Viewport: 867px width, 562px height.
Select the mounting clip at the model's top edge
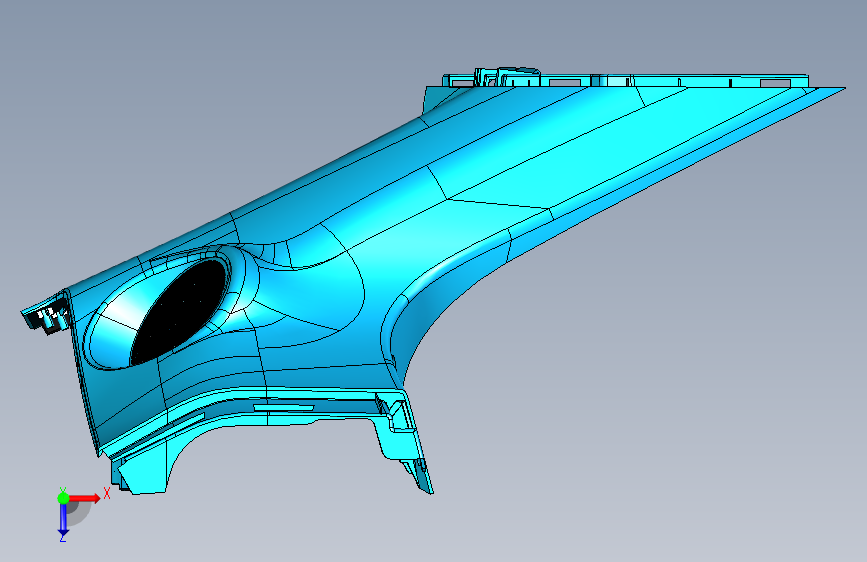pyautogui.click(x=506, y=76)
